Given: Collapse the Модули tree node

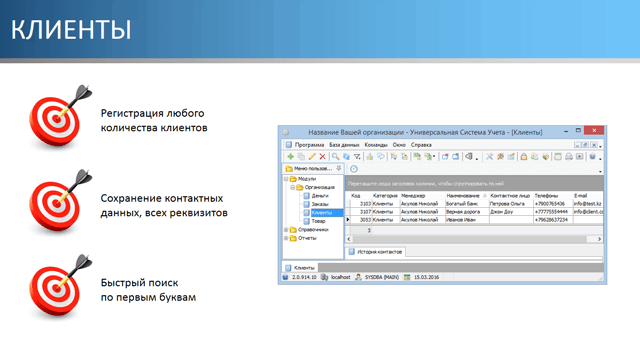Looking at the screenshot, I should pos(286,179).
